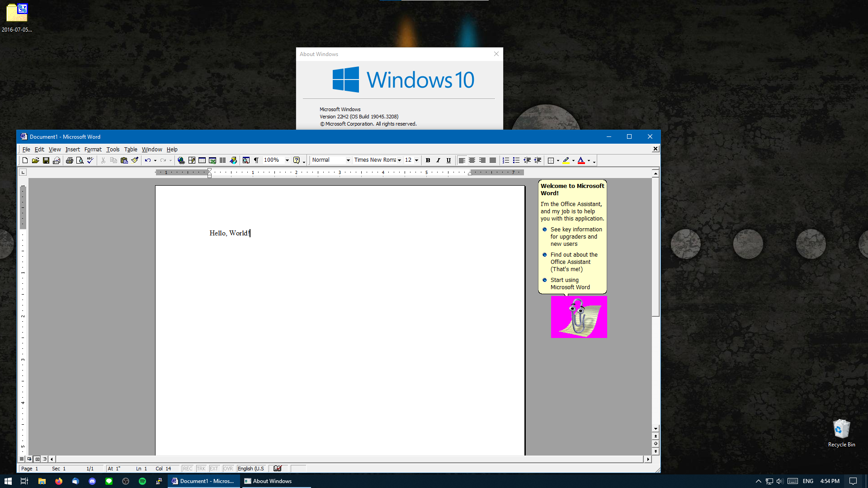Click the Insert Table icon

click(202, 160)
